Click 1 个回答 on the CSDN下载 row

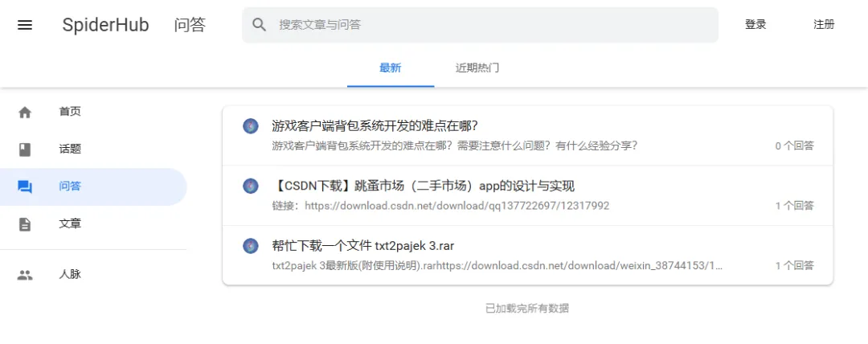pyautogui.click(x=794, y=206)
